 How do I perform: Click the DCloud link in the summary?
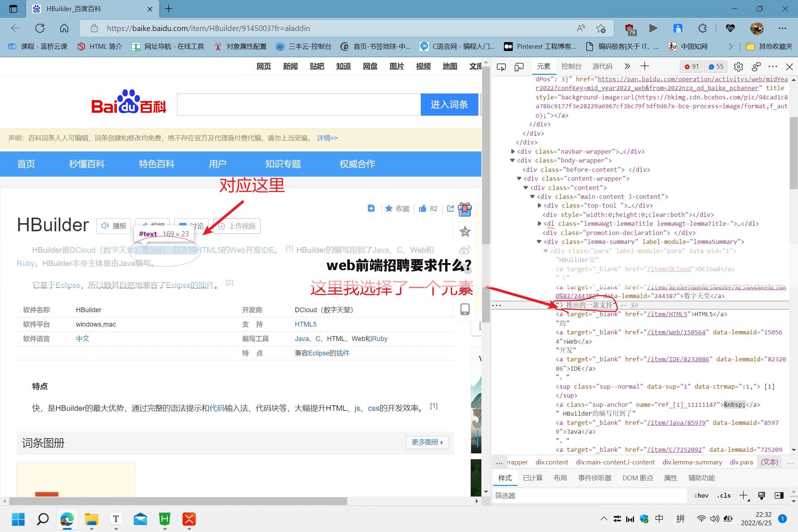pyautogui.click(x=82, y=250)
